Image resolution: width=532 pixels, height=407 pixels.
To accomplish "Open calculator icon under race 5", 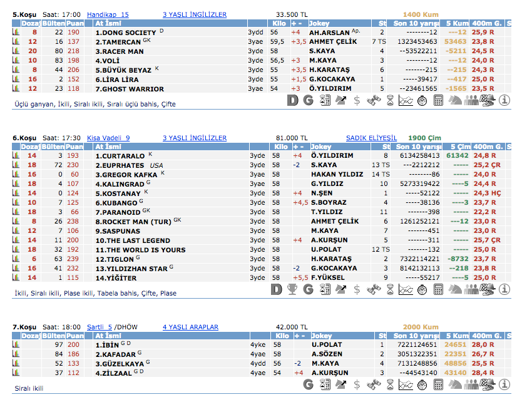I will [439, 100].
